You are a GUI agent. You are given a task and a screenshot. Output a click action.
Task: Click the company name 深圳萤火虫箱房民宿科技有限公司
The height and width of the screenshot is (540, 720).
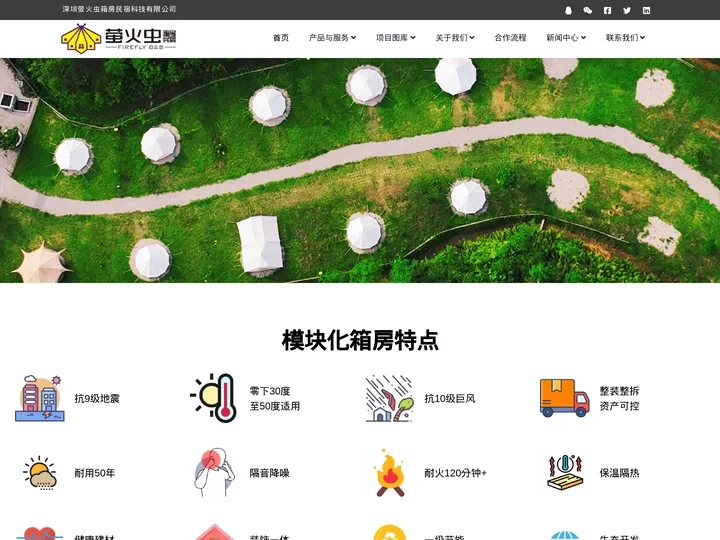tap(119, 9)
